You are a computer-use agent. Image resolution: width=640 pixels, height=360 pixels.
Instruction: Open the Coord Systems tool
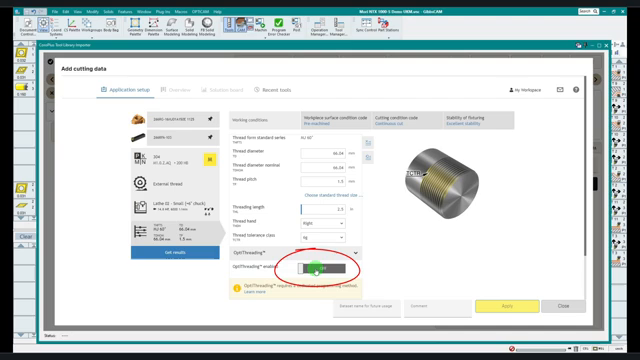(56, 27)
